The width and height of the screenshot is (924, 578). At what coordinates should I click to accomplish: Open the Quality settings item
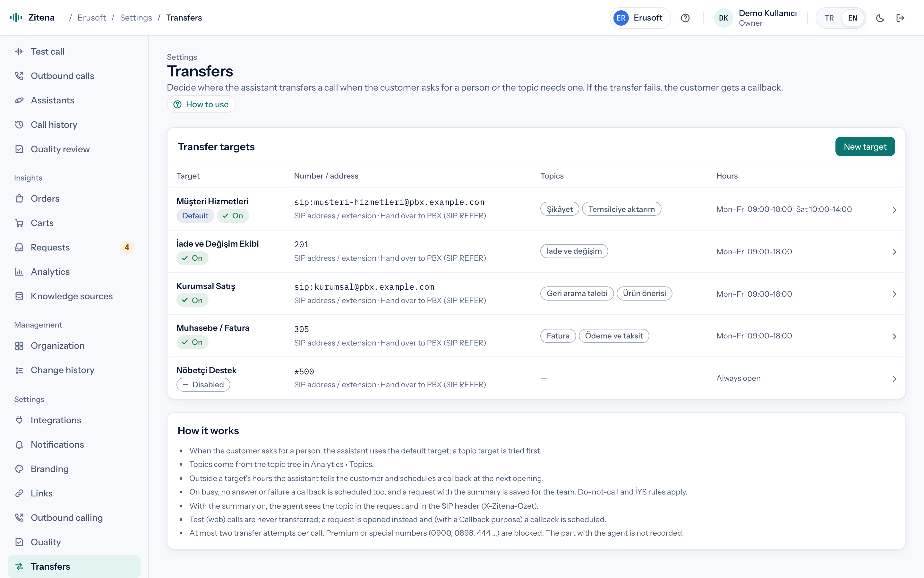[x=74, y=542]
